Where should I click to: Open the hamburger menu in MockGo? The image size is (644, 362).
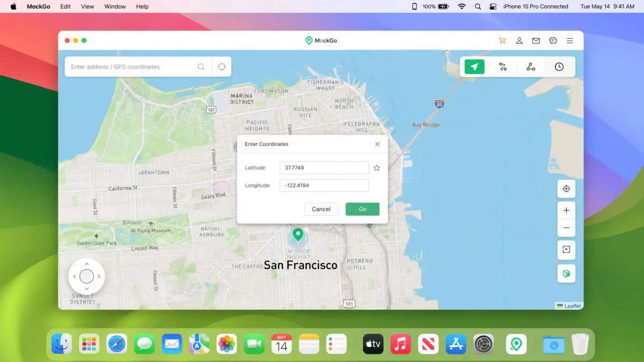pyautogui.click(x=570, y=41)
